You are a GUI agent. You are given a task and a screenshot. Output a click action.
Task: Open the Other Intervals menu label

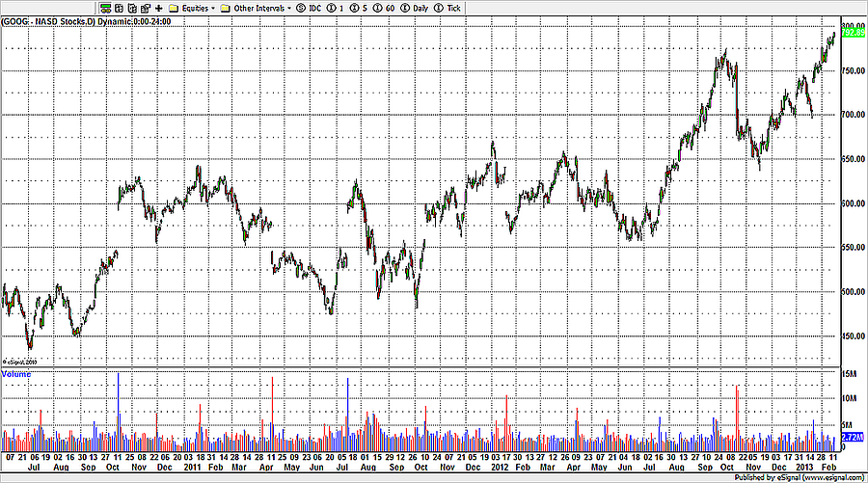click(257, 8)
